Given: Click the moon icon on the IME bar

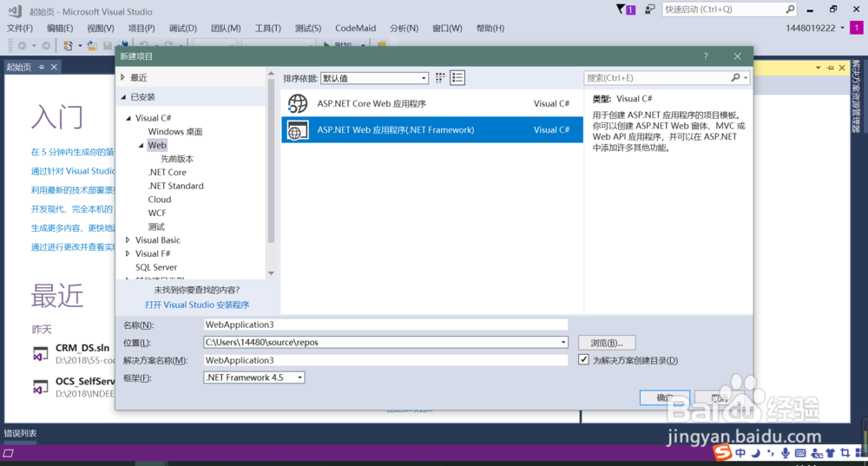Looking at the screenshot, I should point(756,453).
